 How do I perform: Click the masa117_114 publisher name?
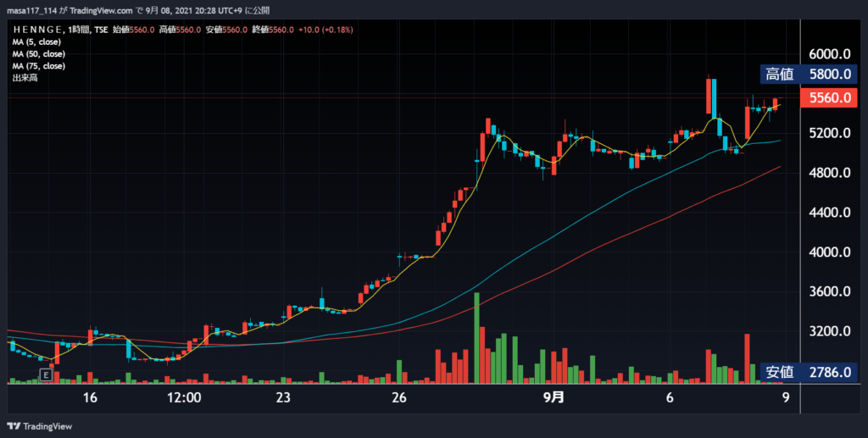31,10
